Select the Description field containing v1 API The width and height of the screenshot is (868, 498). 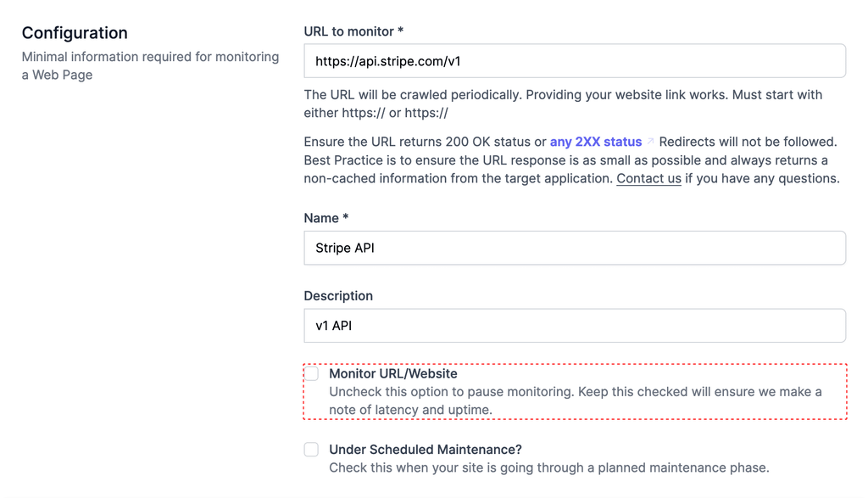coord(575,325)
